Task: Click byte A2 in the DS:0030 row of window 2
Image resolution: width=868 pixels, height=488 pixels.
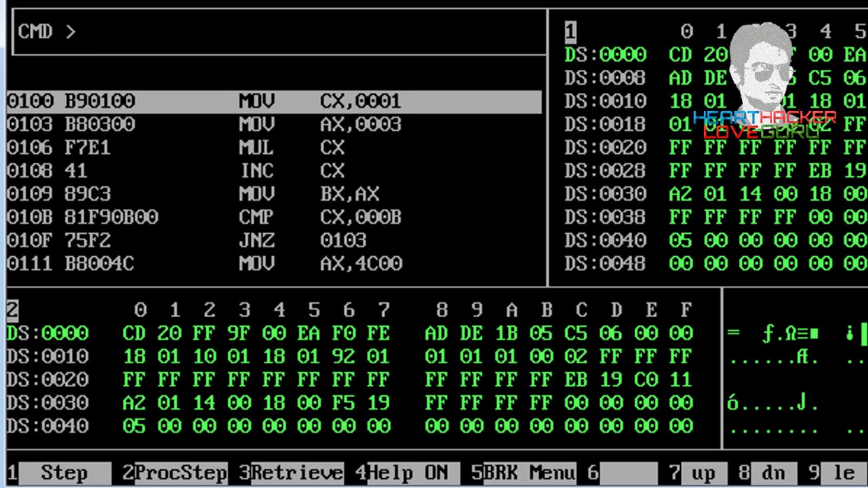Action: tap(134, 403)
